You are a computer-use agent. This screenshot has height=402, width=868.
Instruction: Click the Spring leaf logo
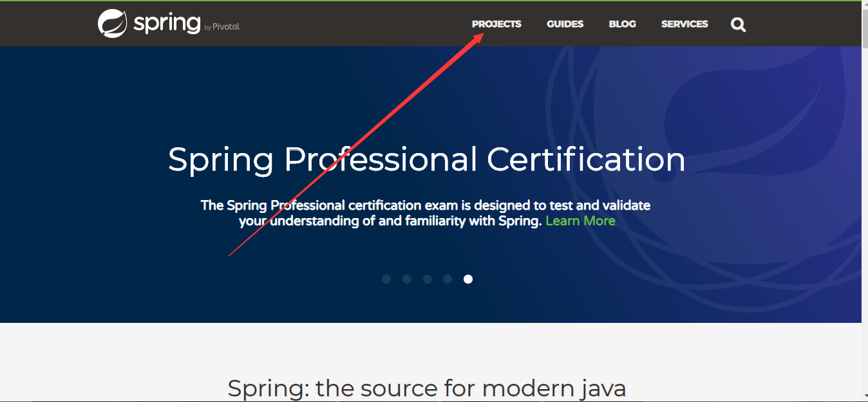point(112,24)
